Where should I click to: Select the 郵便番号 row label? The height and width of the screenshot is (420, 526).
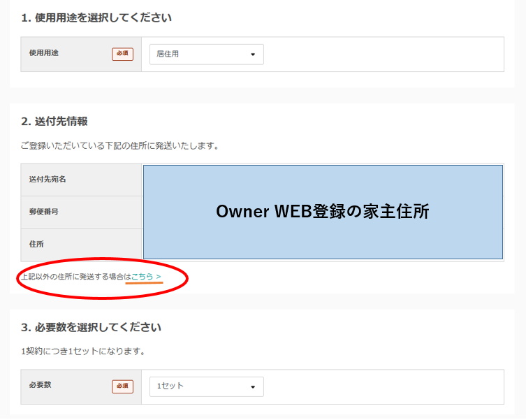[x=44, y=212]
